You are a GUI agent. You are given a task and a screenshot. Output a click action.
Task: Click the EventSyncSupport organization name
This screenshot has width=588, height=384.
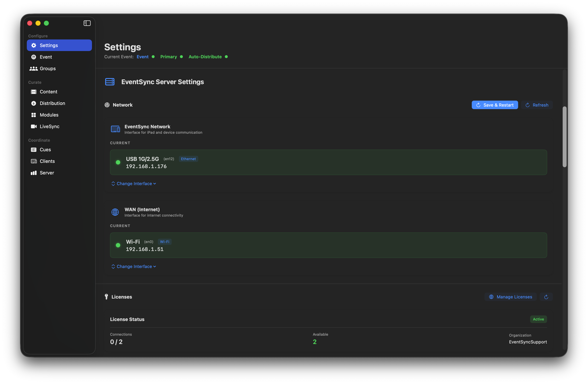(x=528, y=342)
